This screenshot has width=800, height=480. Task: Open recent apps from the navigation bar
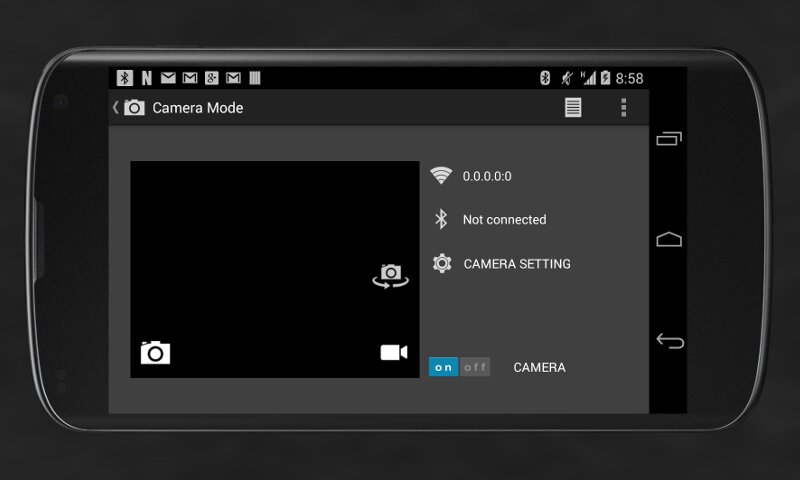(x=669, y=140)
